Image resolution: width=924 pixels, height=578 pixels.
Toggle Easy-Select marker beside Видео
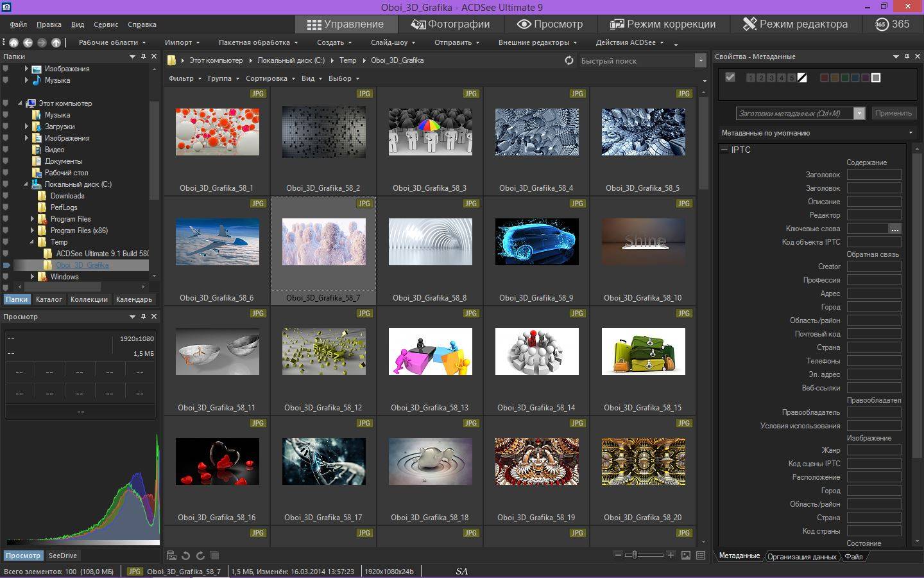pos(6,150)
